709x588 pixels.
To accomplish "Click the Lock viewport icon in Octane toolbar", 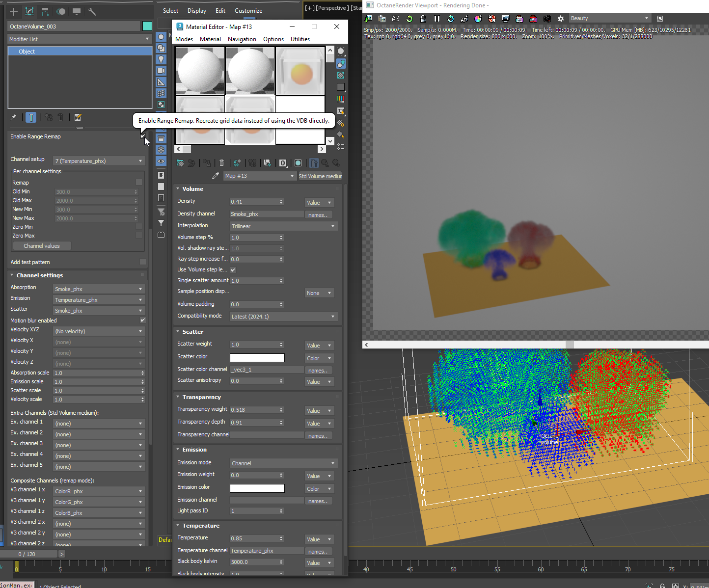I will (423, 19).
